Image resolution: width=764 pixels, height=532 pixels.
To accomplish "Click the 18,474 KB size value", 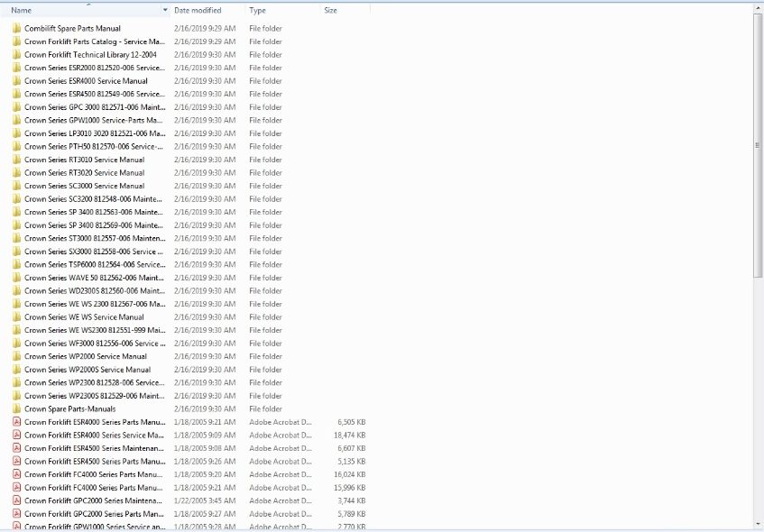I will (349, 435).
